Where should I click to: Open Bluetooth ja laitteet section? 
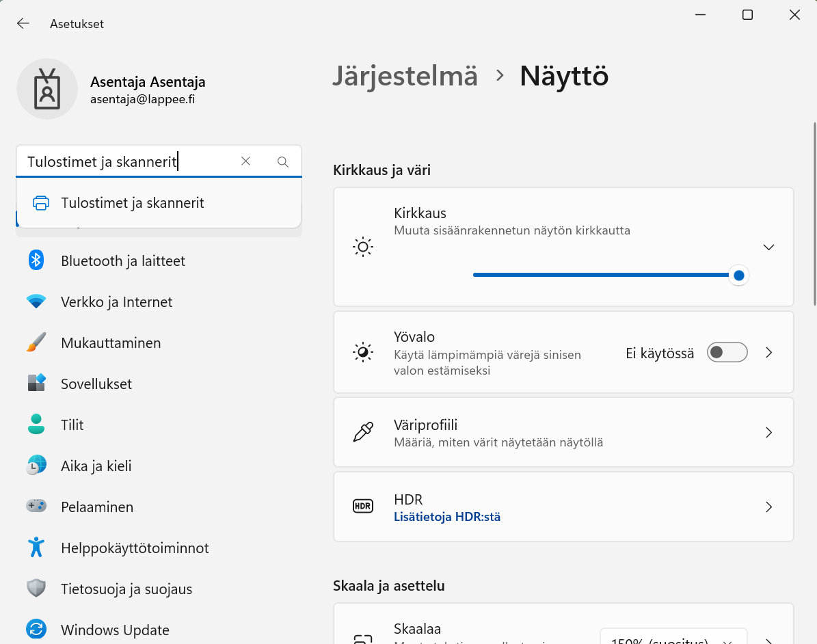click(159, 260)
